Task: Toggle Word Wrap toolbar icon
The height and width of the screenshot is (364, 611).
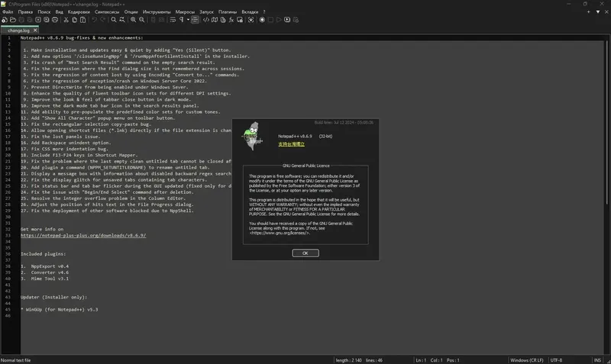Action: (173, 20)
